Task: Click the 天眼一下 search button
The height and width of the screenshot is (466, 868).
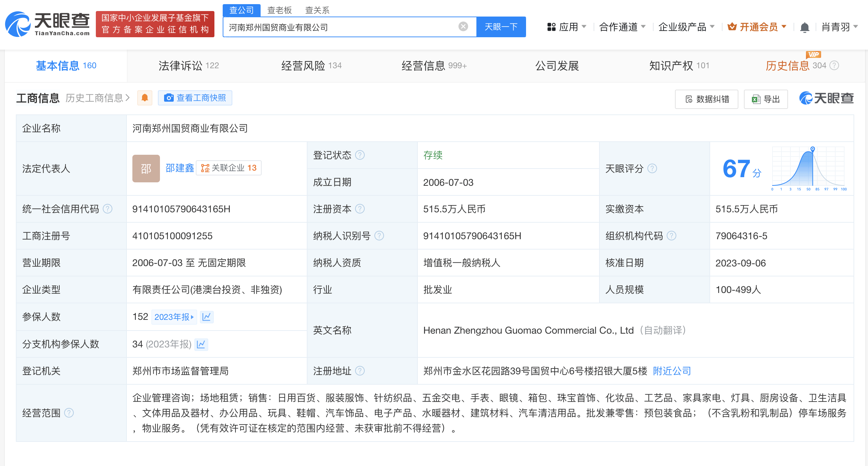Action: point(501,27)
